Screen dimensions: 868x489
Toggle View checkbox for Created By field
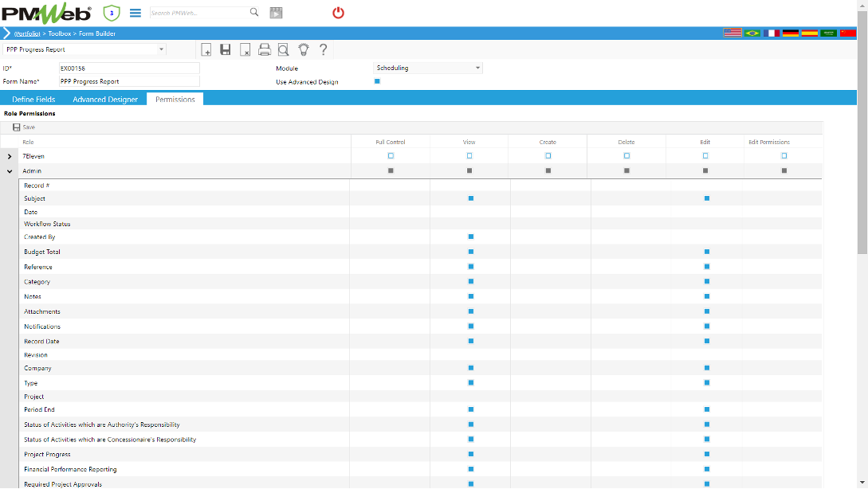(471, 237)
